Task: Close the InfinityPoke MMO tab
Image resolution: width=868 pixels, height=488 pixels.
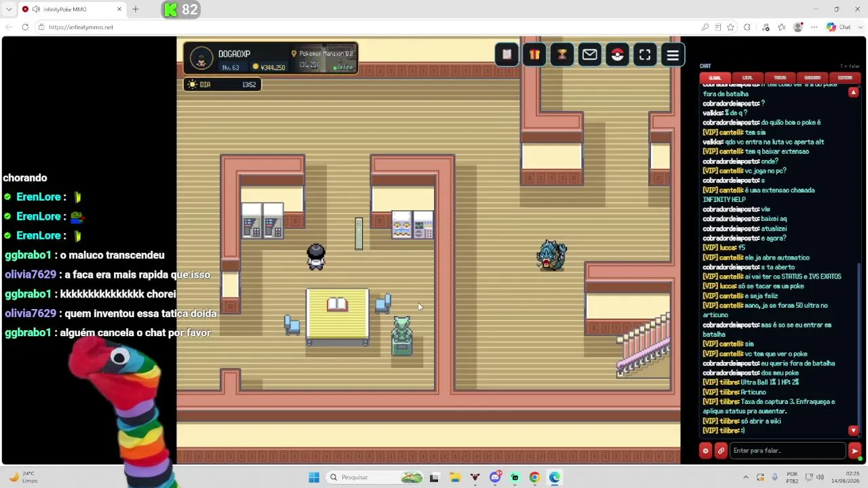Action: click(119, 9)
